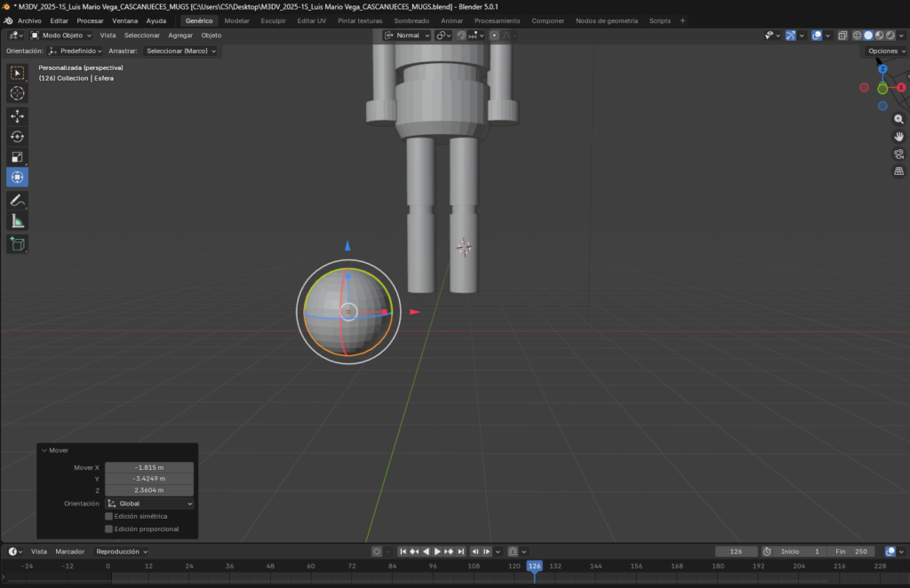Screen dimensions: 910x588
Task: Open the Archivo menu
Action: pyautogui.click(x=30, y=20)
